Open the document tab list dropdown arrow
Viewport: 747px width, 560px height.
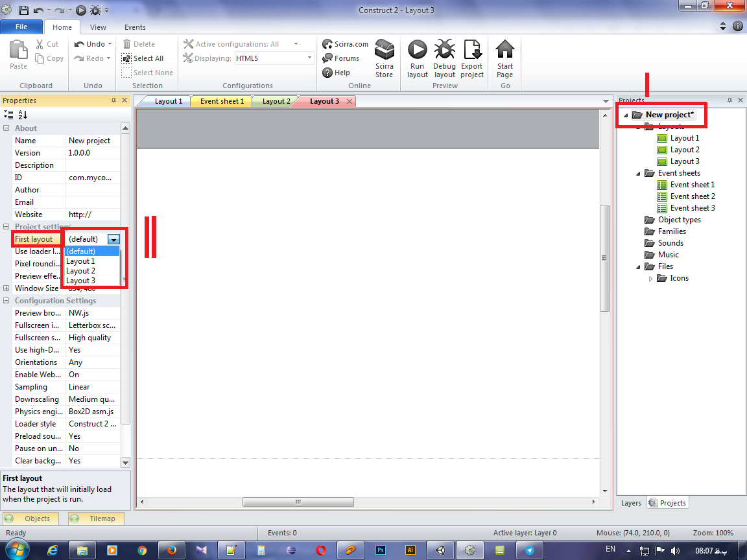(x=606, y=101)
